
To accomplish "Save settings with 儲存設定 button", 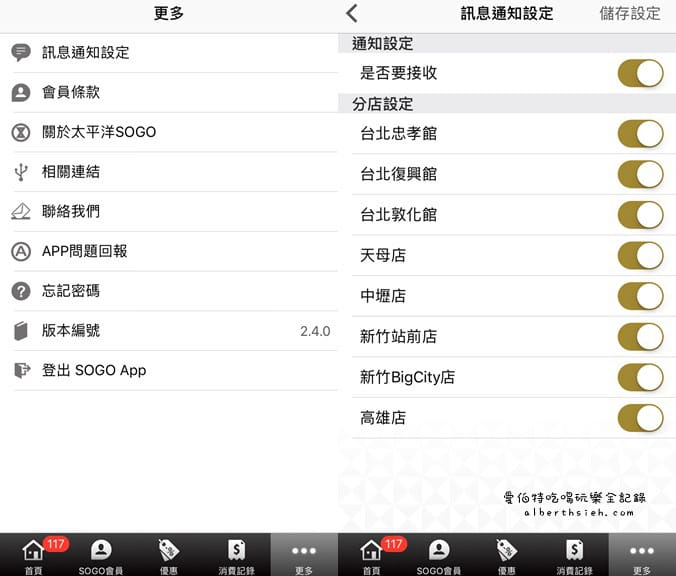I will pos(630,13).
